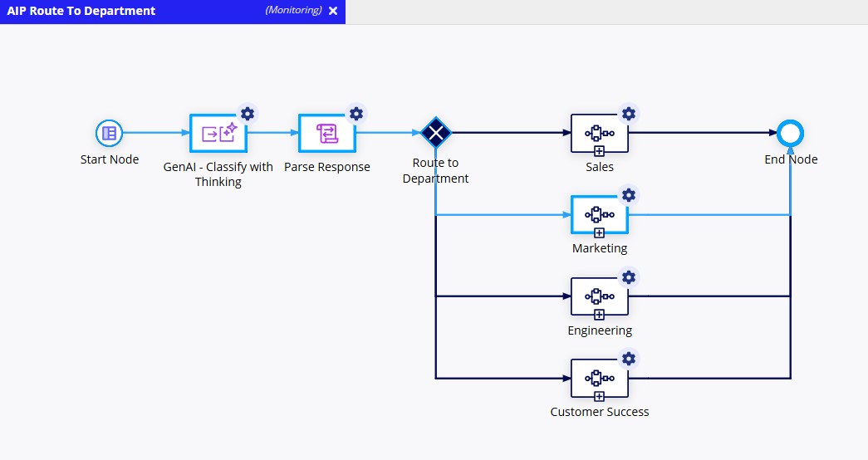Open settings gear on Customer Success node
The width and height of the screenshot is (868, 460).
(629, 358)
